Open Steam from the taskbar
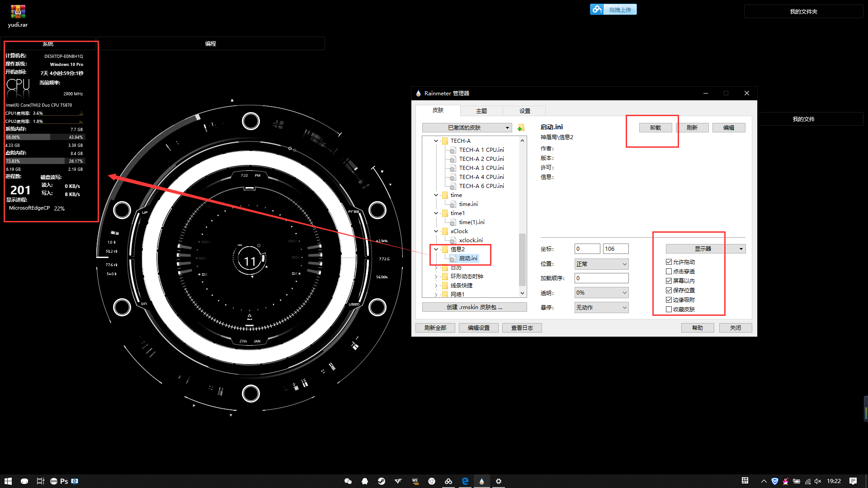 coord(382,481)
